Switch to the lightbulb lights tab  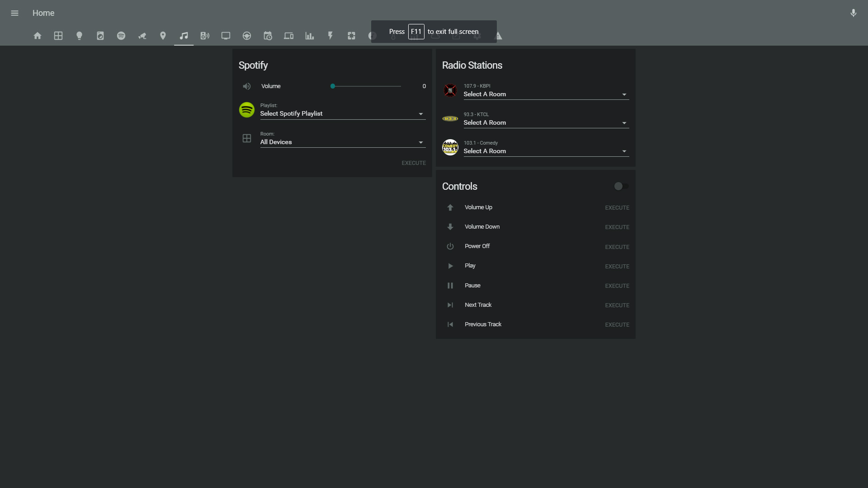(x=79, y=36)
